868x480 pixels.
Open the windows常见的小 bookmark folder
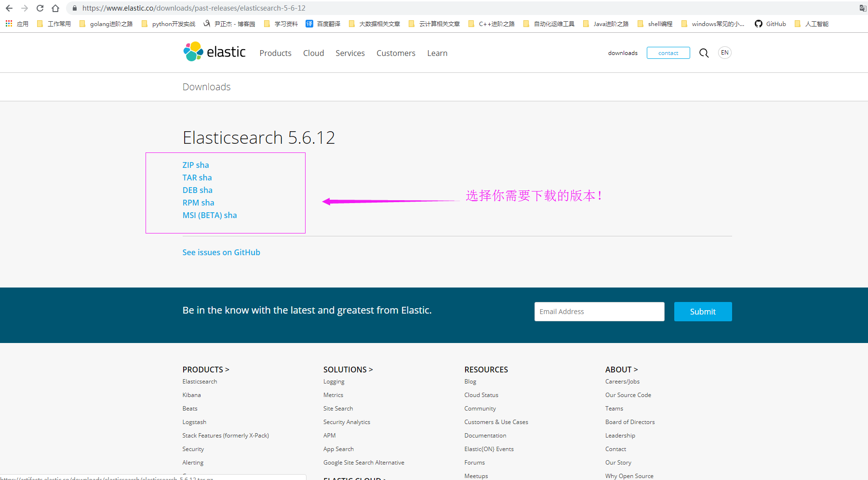(x=713, y=24)
